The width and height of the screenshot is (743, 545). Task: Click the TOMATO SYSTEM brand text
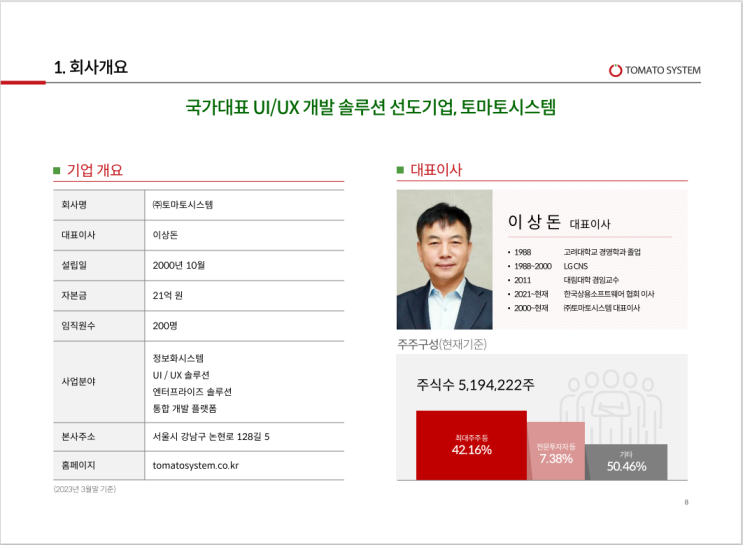click(x=662, y=70)
